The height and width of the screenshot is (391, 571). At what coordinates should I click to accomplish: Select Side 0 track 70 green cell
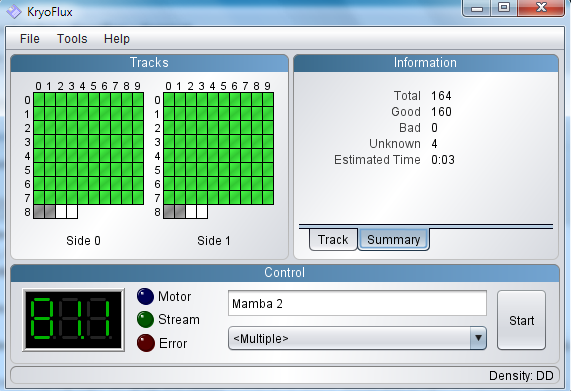[39, 198]
